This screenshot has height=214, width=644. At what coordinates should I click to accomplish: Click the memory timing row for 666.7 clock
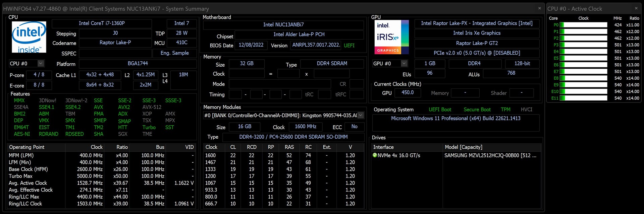283,204
